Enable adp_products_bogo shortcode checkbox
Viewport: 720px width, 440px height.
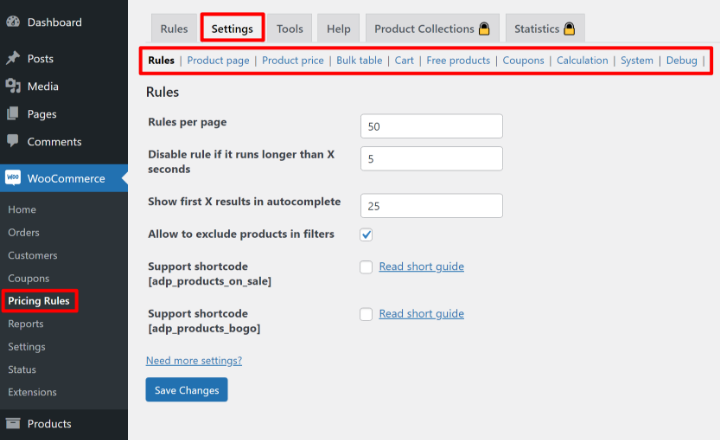(366, 314)
